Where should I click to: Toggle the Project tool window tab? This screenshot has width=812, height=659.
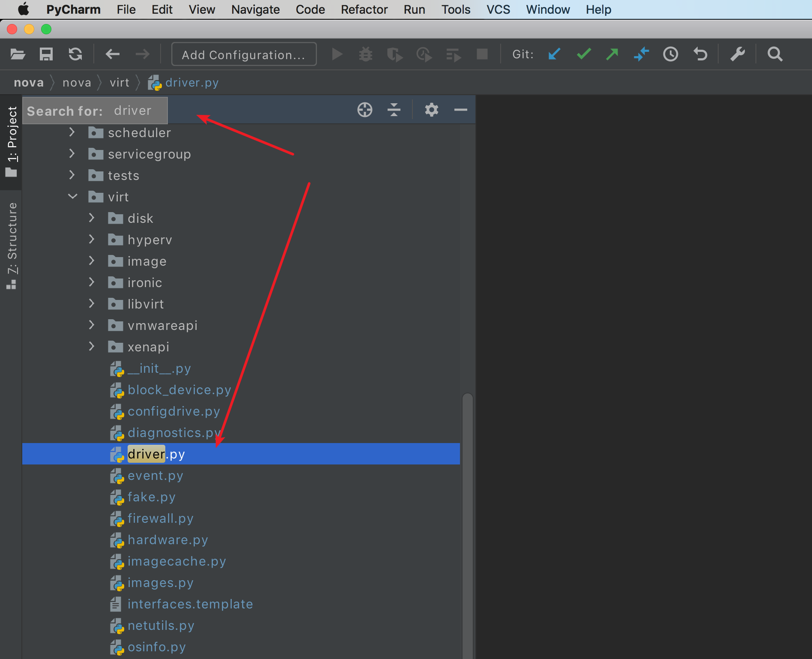[x=12, y=141]
